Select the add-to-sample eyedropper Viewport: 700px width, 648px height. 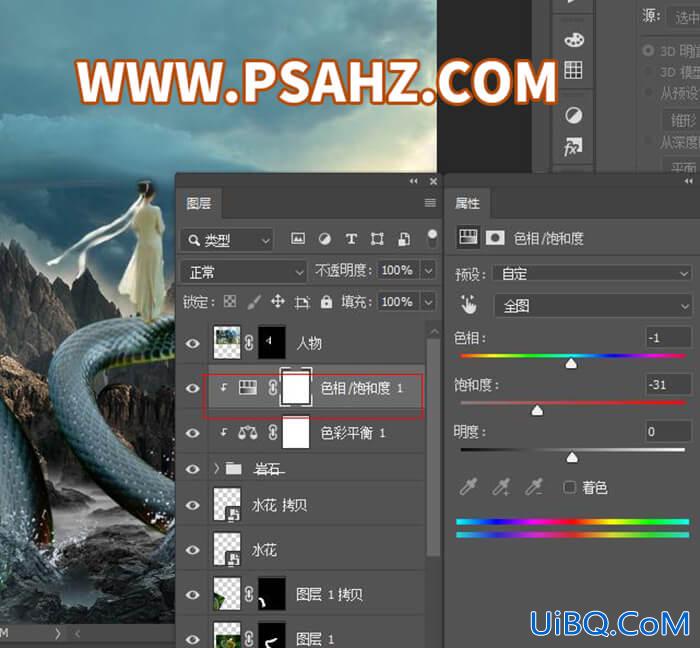click(x=501, y=487)
